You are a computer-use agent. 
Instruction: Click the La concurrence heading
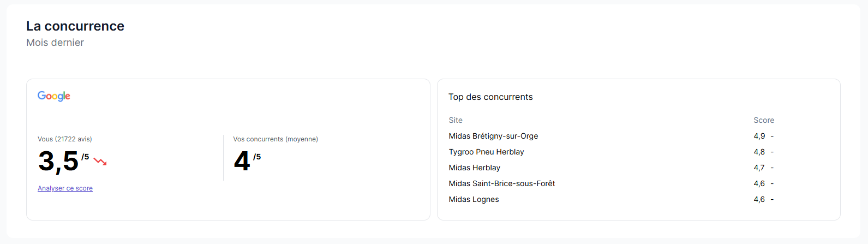pyautogui.click(x=75, y=26)
